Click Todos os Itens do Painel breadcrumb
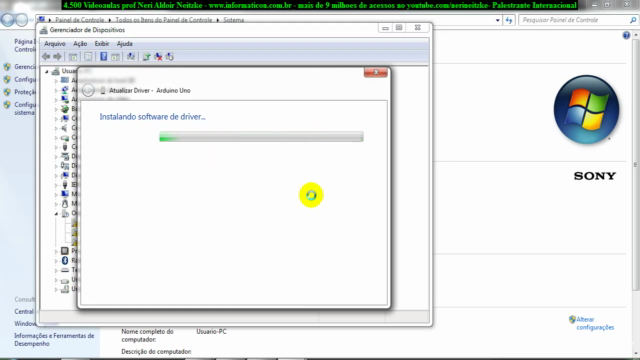Viewport: 640px width, 360px height. (164, 20)
